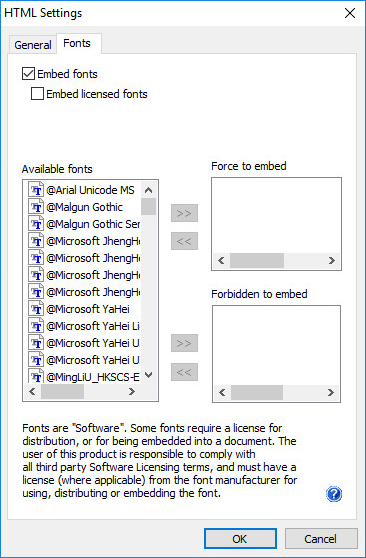The image size is (366, 558).
Task: Click Force to embed right scroll arrow
Action: point(331,260)
